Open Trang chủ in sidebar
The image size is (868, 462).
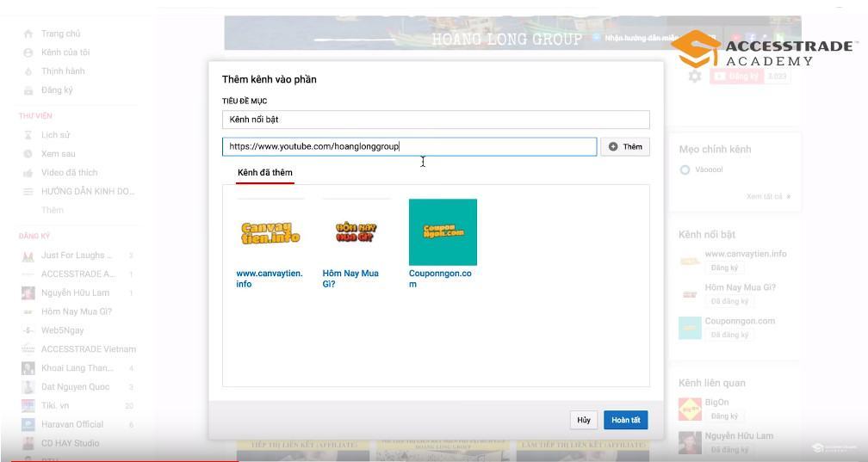coord(60,34)
